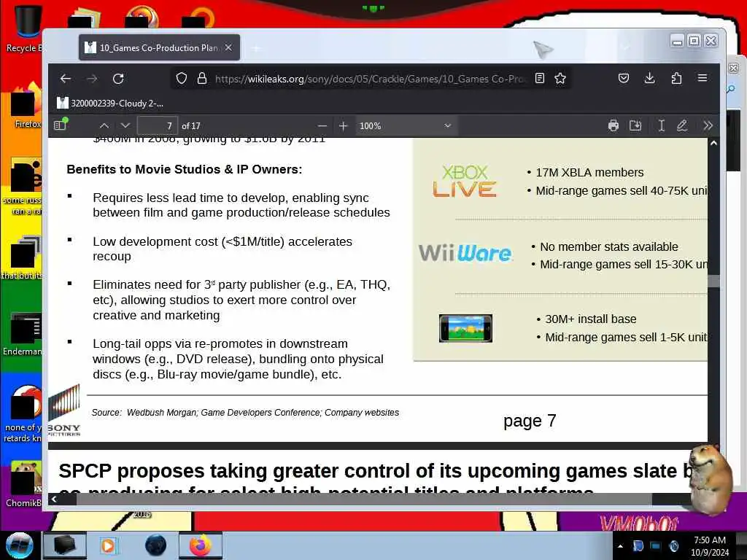Reload the current page

coord(118,79)
